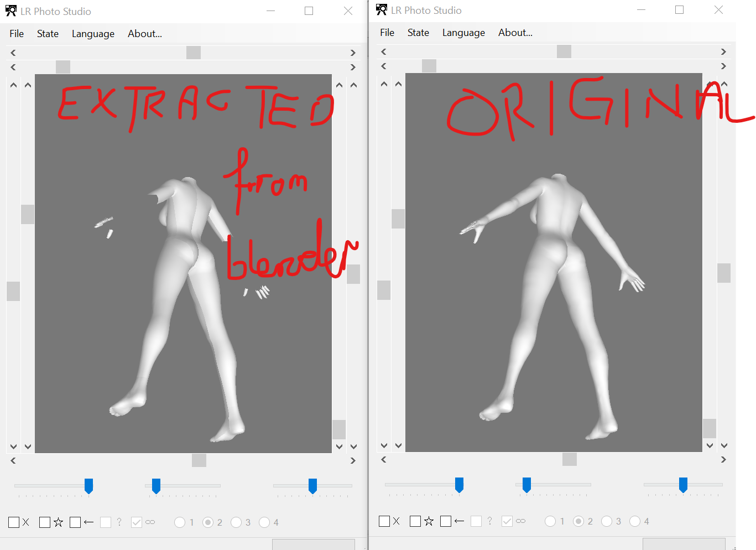Click bottom scrollbar left arrow in right window
The width and height of the screenshot is (756, 550).
(384, 459)
